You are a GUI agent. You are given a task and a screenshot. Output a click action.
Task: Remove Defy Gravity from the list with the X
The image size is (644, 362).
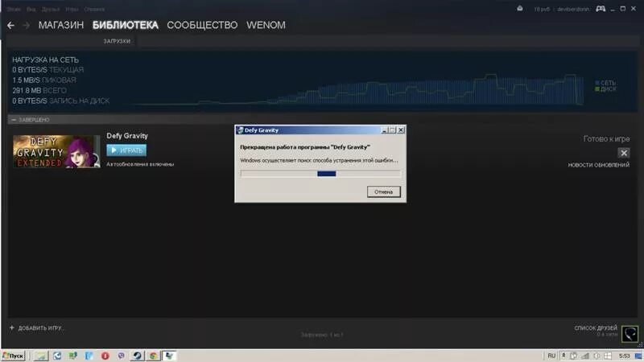click(623, 153)
